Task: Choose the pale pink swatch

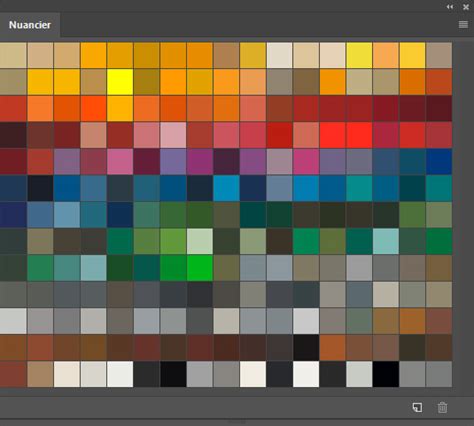Action: click(x=173, y=135)
